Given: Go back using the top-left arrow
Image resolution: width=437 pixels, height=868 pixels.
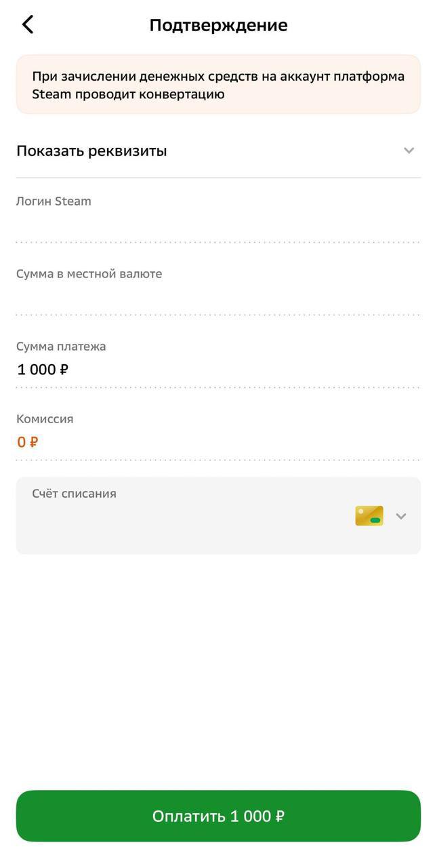Looking at the screenshot, I should 28,25.
